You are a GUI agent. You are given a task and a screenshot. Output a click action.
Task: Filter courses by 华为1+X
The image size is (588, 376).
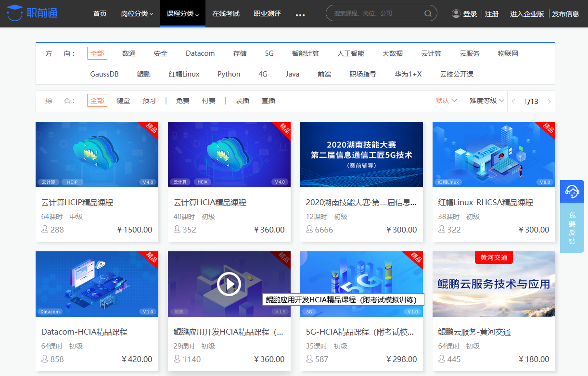(408, 74)
